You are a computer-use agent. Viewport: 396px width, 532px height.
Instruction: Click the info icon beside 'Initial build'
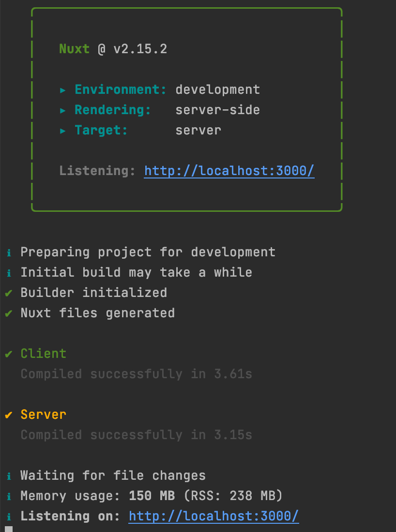tap(9, 273)
